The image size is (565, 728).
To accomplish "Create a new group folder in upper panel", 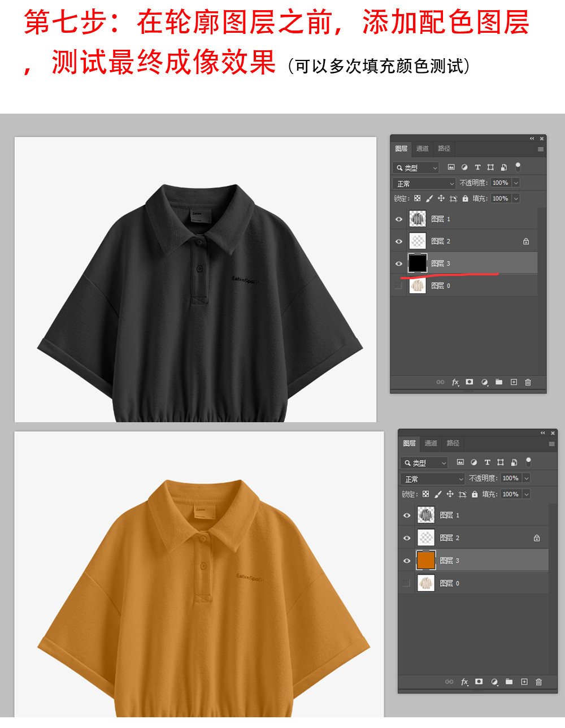I will (x=499, y=383).
